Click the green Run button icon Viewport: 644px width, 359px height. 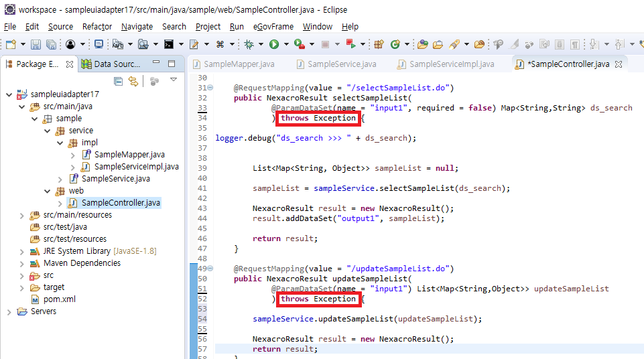(x=274, y=44)
